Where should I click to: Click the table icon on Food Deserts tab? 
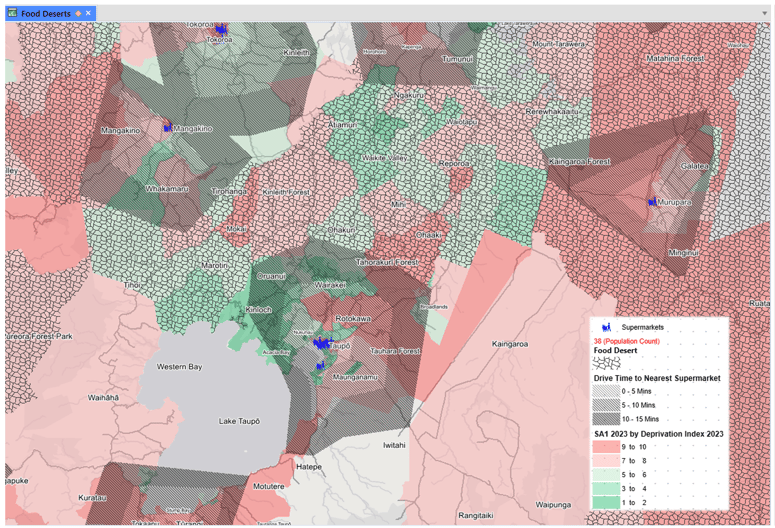tap(13, 13)
